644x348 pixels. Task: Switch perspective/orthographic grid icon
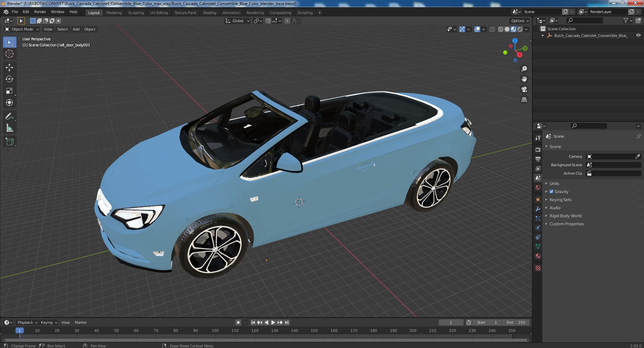coord(524,99)
